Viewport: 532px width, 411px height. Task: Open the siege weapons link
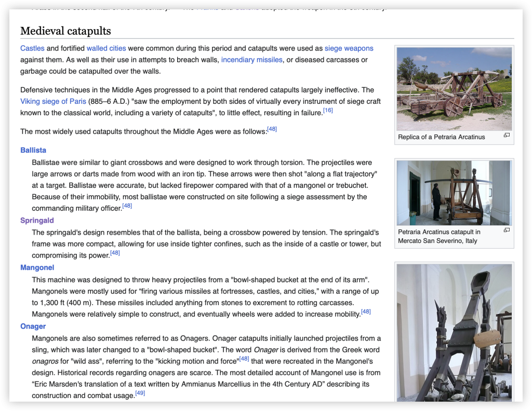click(x=349, y=48)
